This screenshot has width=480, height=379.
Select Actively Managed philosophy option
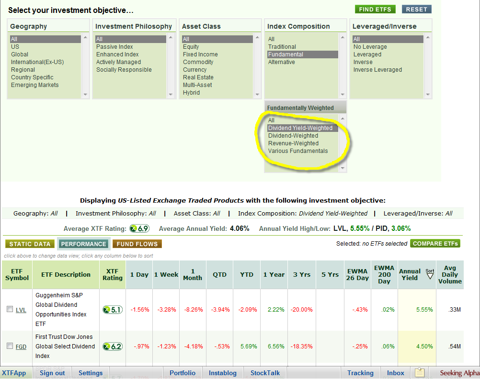click(118, 62)
